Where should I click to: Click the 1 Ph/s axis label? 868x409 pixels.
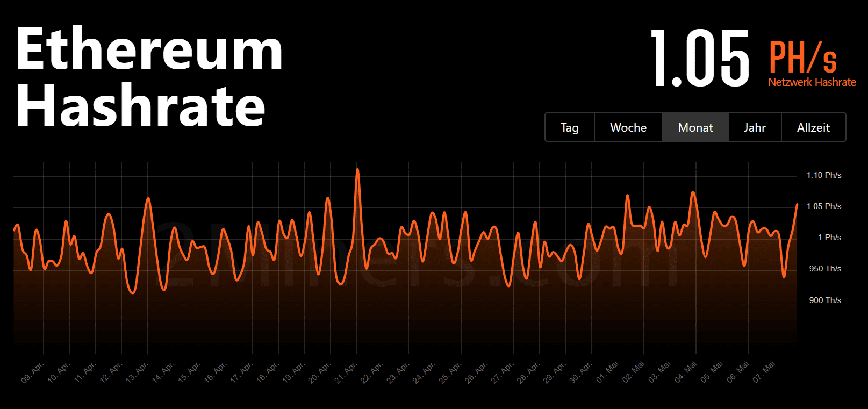[x=829, y=238]
